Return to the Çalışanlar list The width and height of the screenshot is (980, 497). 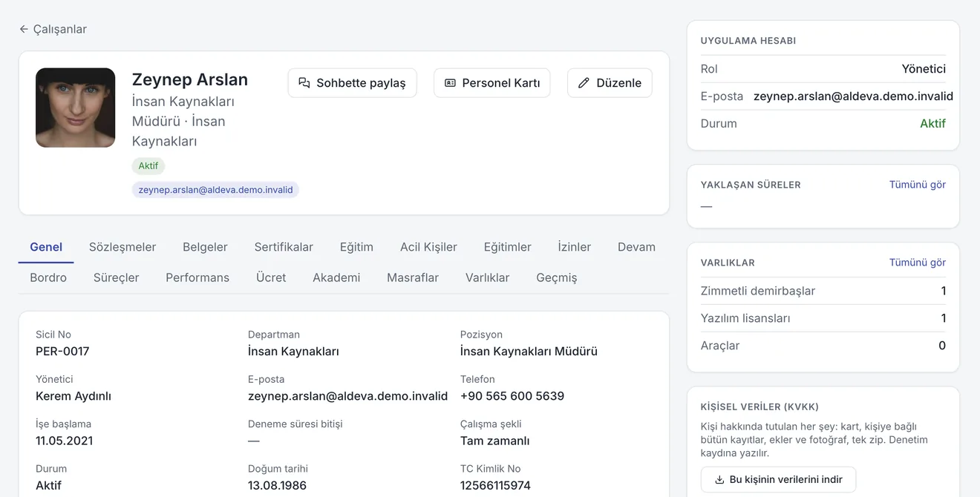53,29
